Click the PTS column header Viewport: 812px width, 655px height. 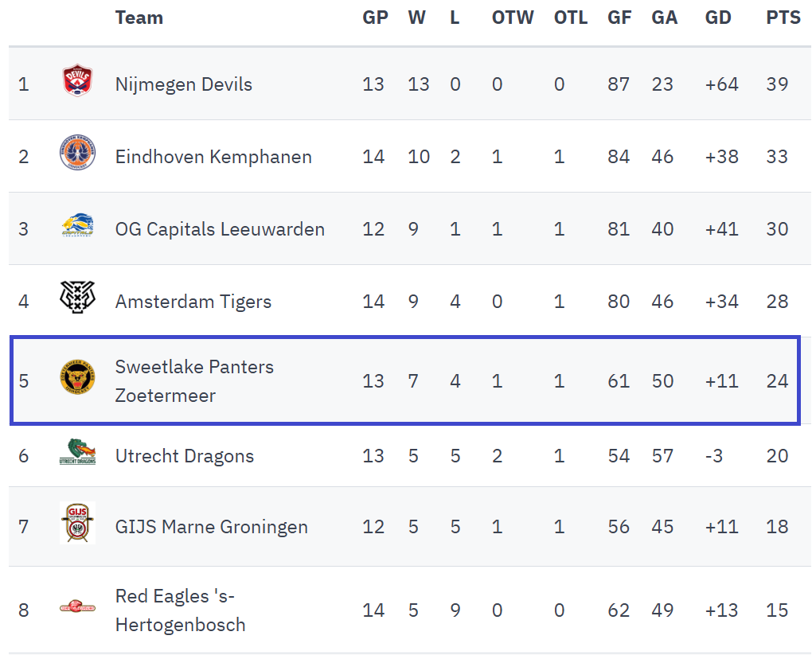coord(783,18)
